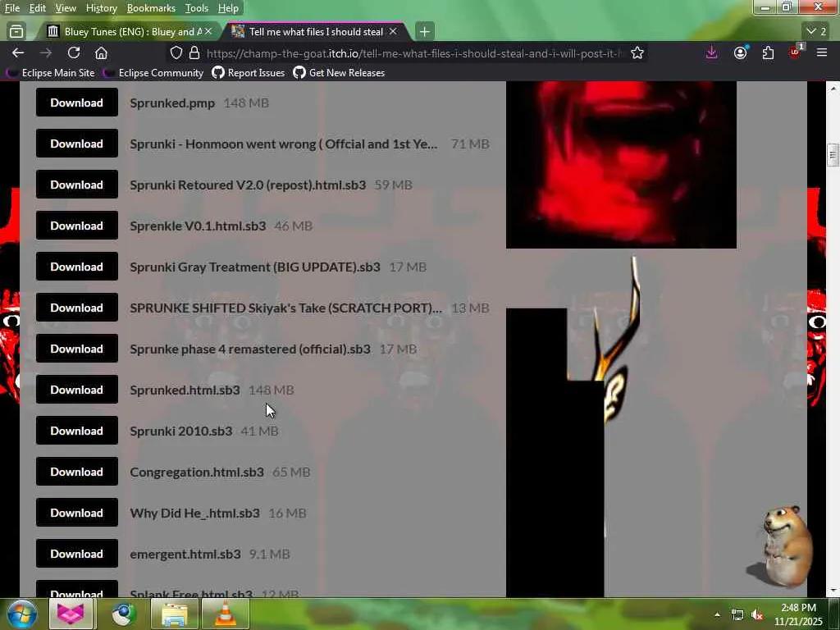Screen dimensions: 840x630
Task: Open a new tab with the plus button
Action: 424,32
